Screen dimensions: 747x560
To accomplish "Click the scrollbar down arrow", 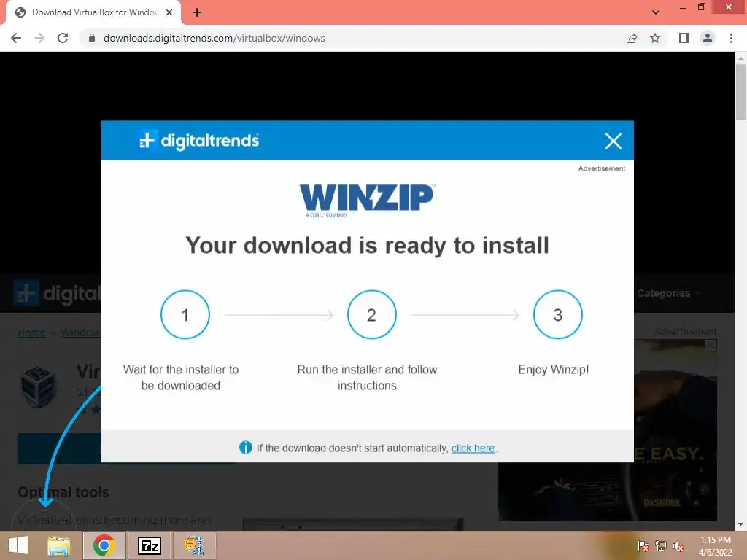I will click(x=740, y=524).
